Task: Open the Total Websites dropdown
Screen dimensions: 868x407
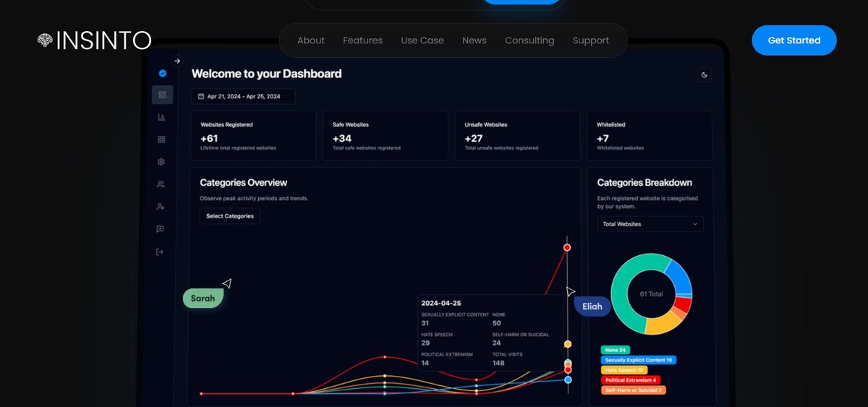Action: click(x=650, y=224)
